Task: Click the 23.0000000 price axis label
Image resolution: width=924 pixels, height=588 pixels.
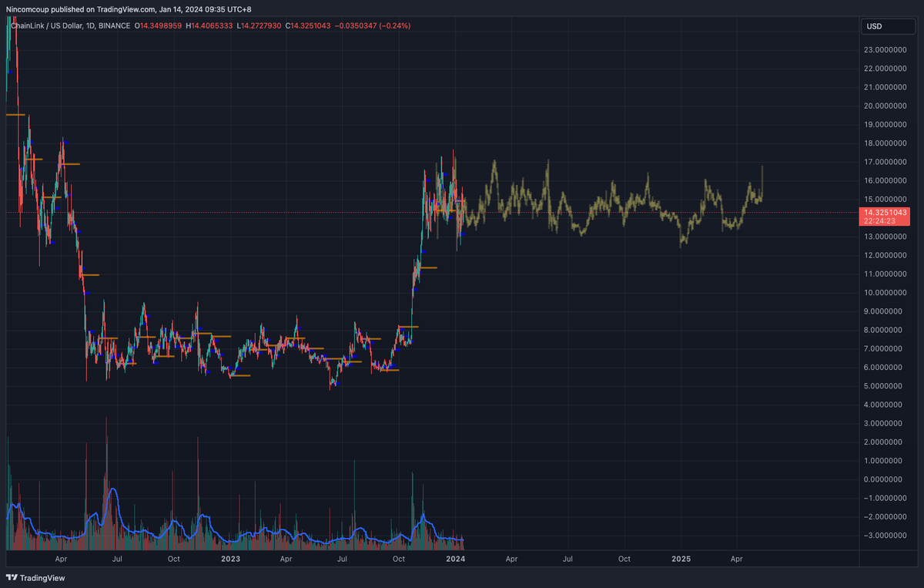Action: 884,50
